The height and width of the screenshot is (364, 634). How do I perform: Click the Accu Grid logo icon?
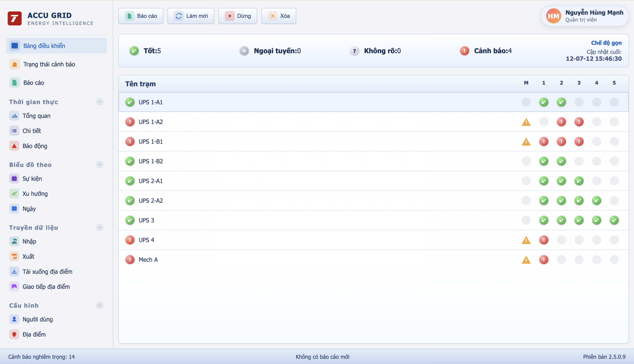[15, 19]
